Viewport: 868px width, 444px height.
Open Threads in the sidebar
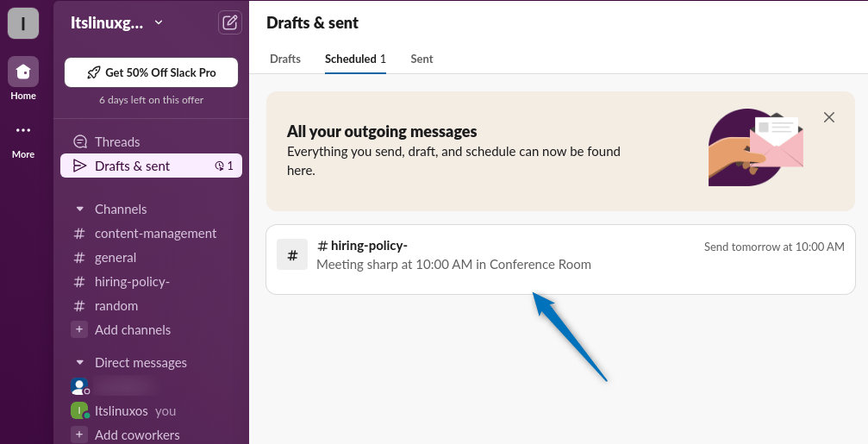(117, 142)
